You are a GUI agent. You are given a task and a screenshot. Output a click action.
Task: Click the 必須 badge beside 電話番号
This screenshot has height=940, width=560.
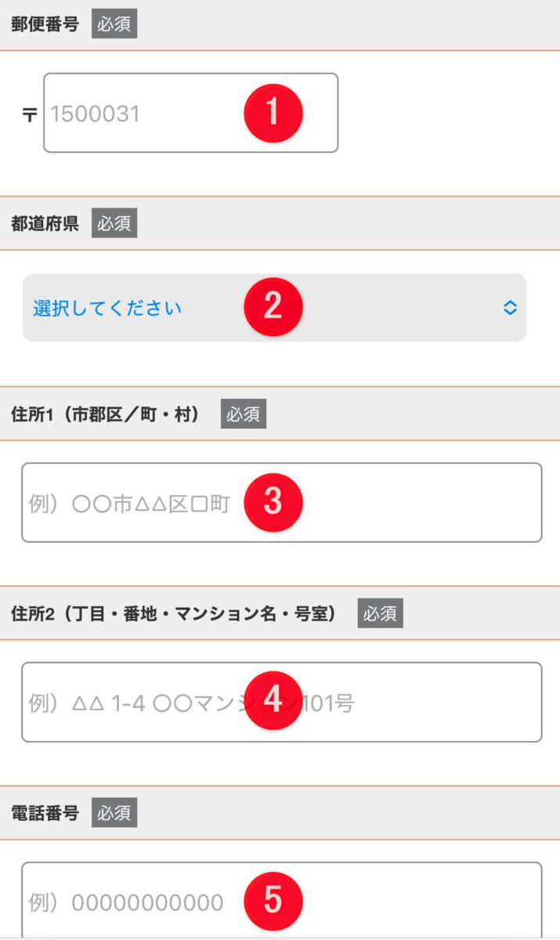(x=114, y=813)
